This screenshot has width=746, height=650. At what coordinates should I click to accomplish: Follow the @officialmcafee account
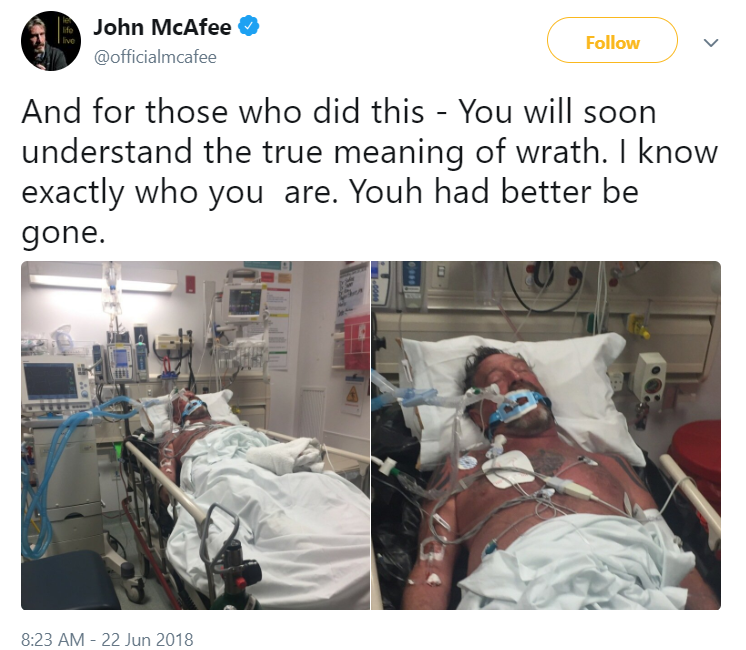612,40
